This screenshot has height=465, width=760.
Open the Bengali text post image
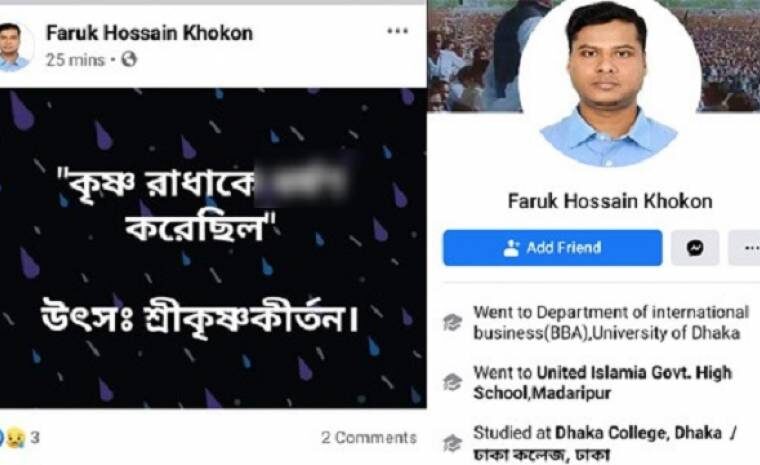(213, 248)
